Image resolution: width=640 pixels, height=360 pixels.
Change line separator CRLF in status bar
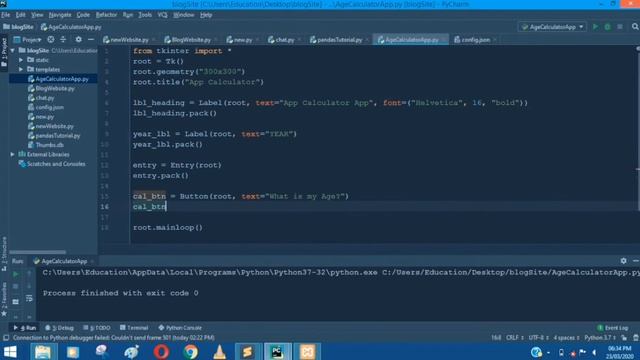pyautogui.click(x=515, y=338)
